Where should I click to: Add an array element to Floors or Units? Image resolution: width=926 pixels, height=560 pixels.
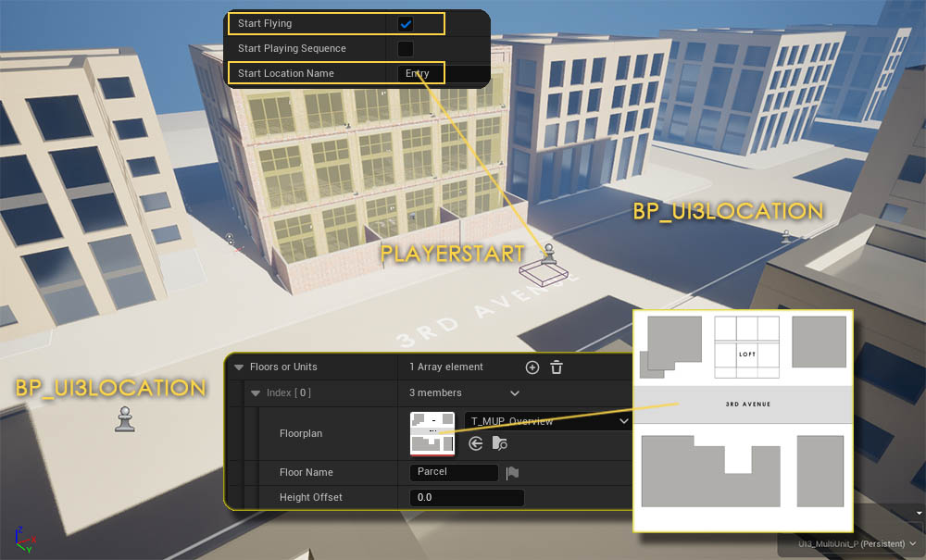coord(532,367)
